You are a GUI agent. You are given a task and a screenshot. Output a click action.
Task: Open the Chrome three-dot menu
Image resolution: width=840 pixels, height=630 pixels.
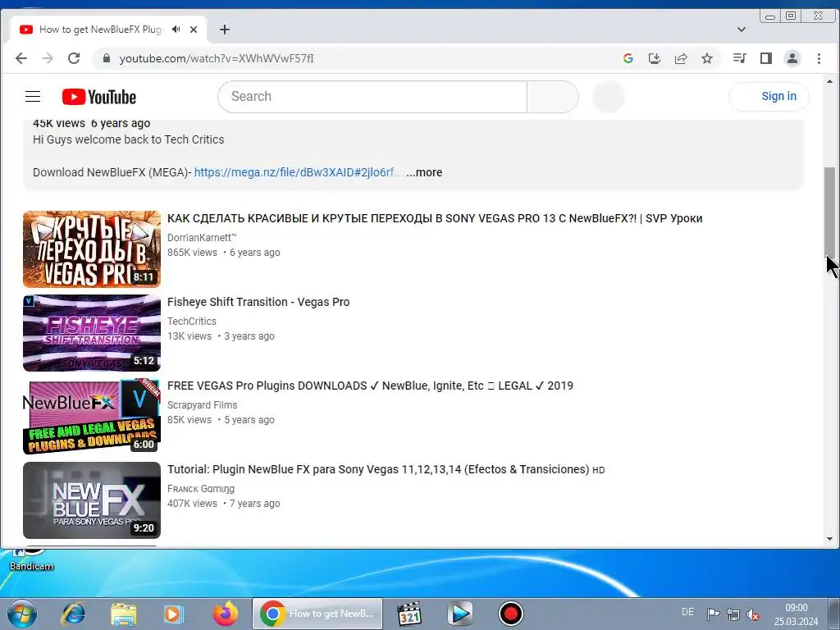[x=819, y=58]
